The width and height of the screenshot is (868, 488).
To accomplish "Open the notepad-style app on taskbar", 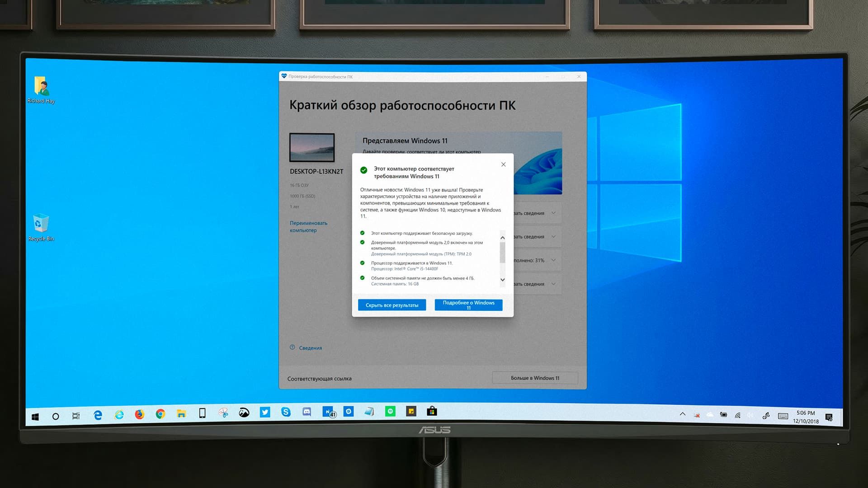I will pyautogui.click(x=369, y=411).
